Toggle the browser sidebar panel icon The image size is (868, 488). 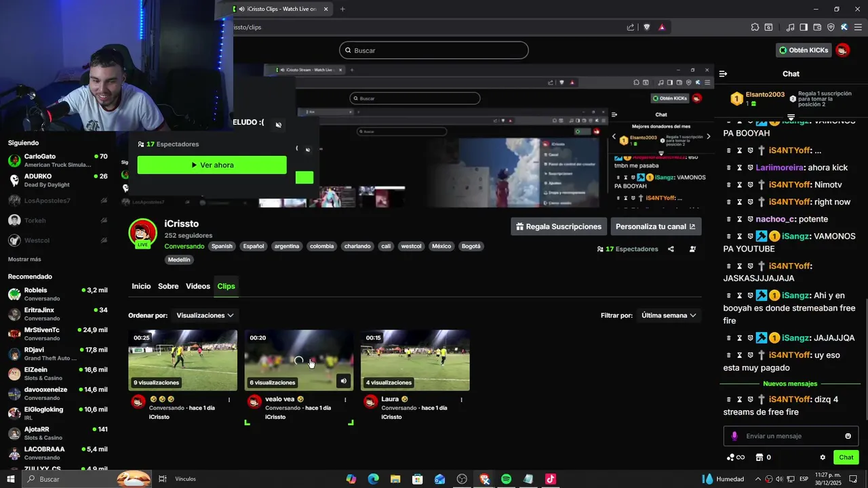click(804, 27)
